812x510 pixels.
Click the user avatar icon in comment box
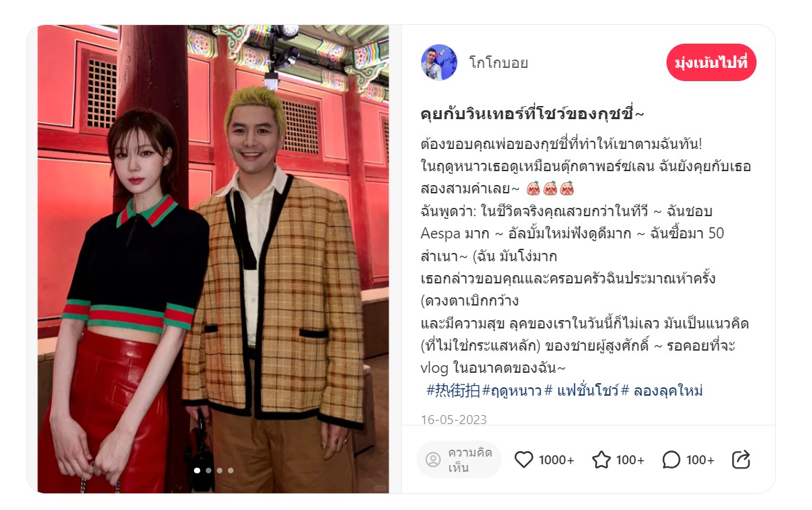433,460
